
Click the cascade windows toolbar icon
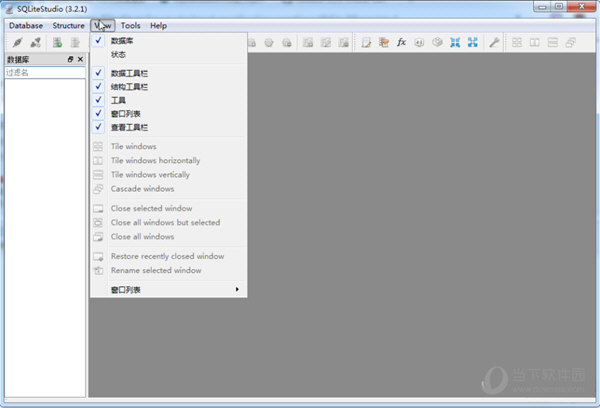pos(571,42)
